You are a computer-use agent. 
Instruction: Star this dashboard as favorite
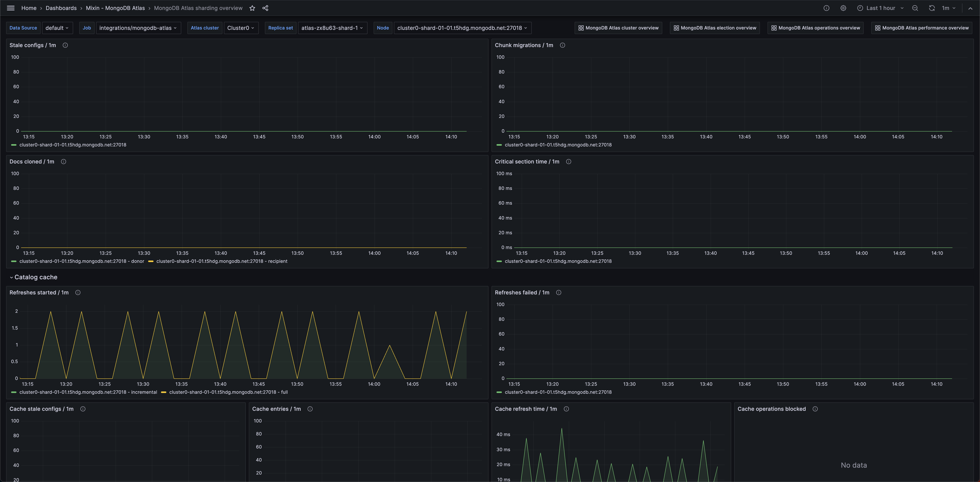click(x=252, y=8)
